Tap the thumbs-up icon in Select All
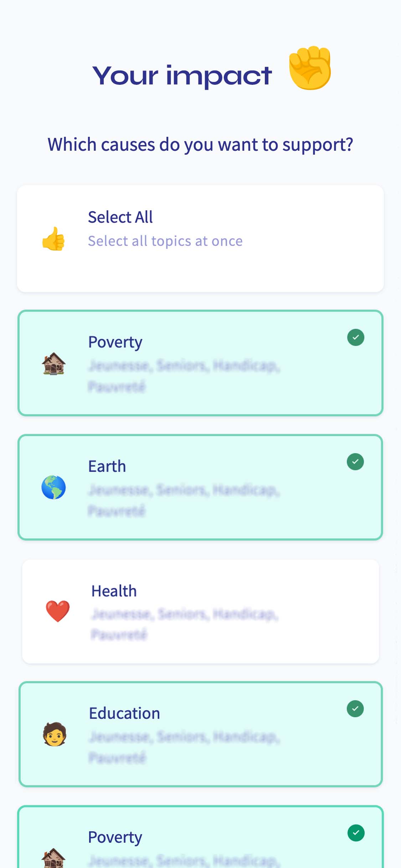The image size is (401, 868). click(53, 239)
